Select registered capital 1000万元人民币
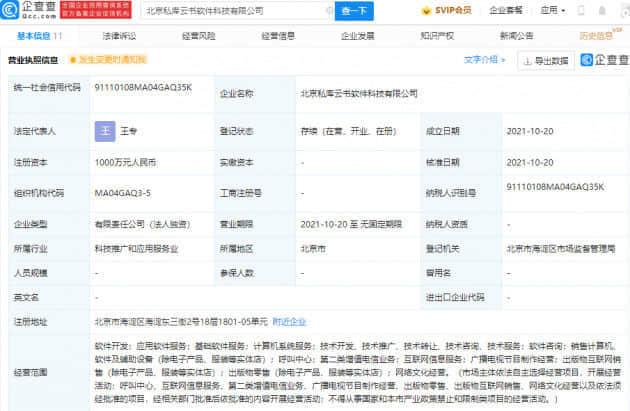Viewport: 630px width, 411px height. [x=125, y=163]
